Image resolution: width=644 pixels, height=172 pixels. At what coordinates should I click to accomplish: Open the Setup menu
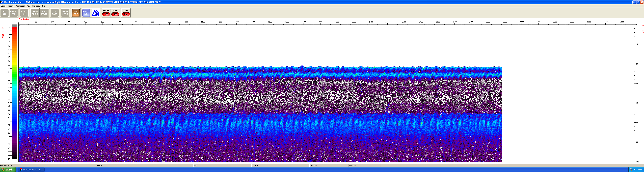point(3,6)
